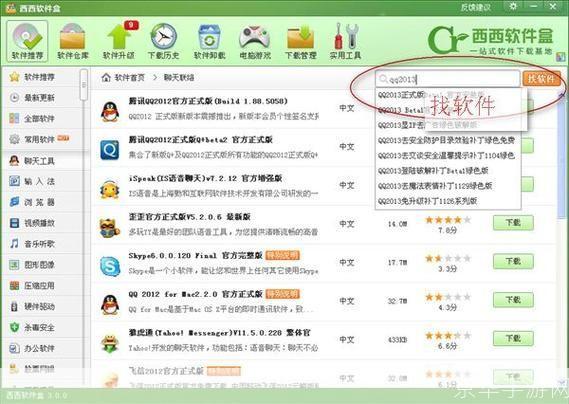Image resolution: width=569 pixels, height=404 pixels.
Task: Click the 聊天联络 breadcrumb
Action: click(x=179, y=77)
